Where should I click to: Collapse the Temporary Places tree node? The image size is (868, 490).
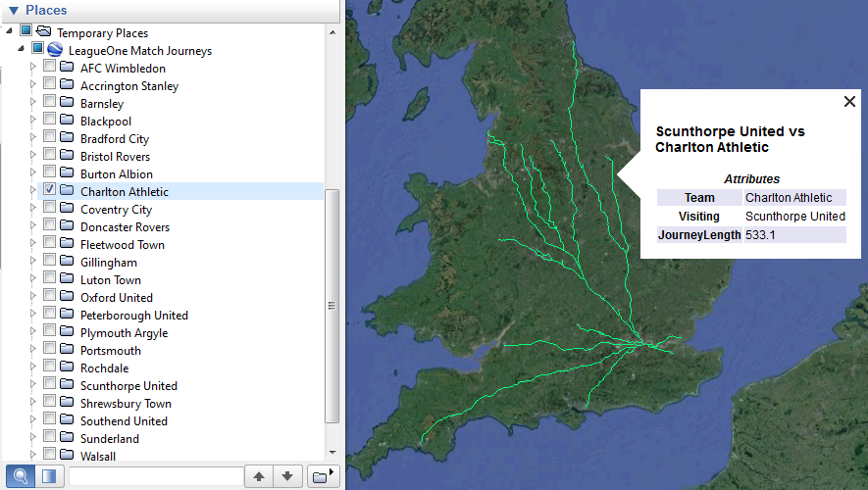pos(9,31)
